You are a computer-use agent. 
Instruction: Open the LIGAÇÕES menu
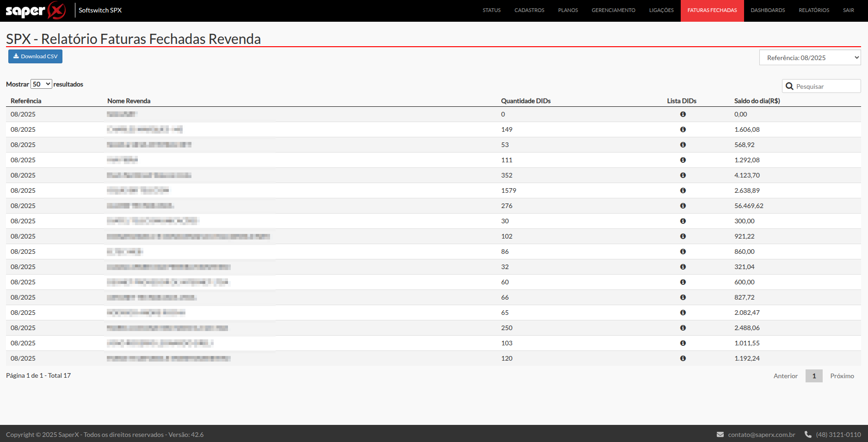pyautogui.click(x=661, y=10)
